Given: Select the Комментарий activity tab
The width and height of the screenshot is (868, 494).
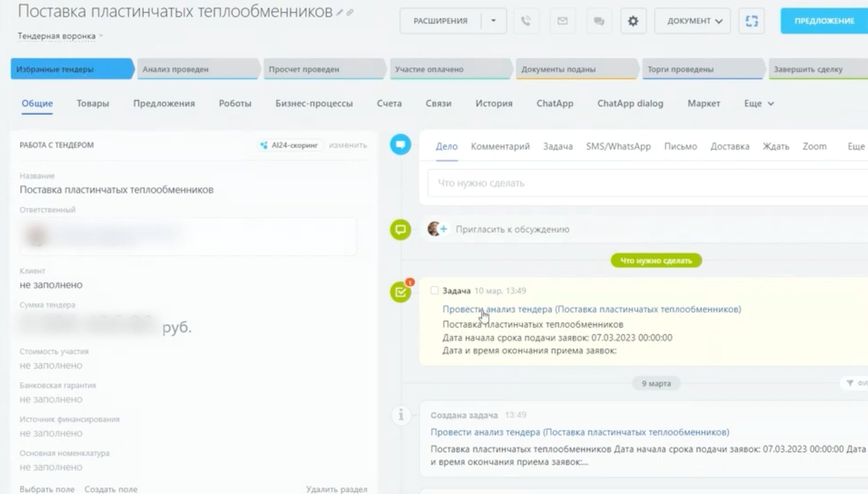Looking at the screenshot, I should tap(500, 147).
